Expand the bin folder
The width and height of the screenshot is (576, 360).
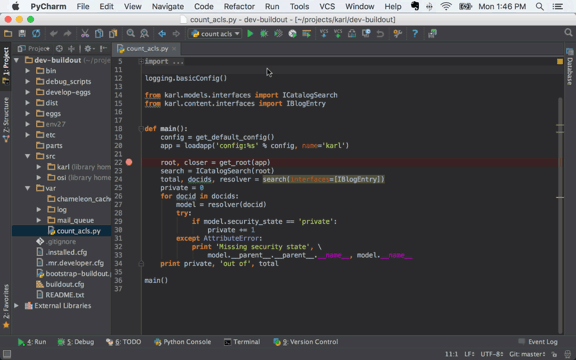point(28,71)
